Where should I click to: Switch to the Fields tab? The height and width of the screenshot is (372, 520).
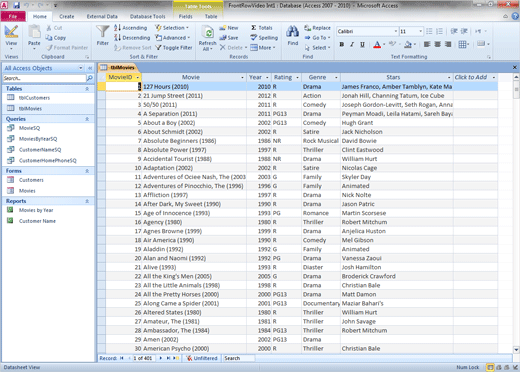[185, 16]
